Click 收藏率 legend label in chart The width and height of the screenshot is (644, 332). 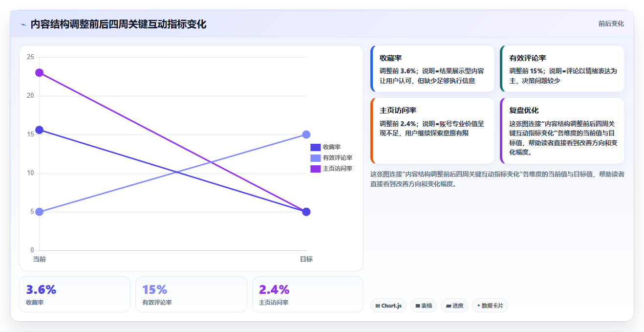point(332,147)
